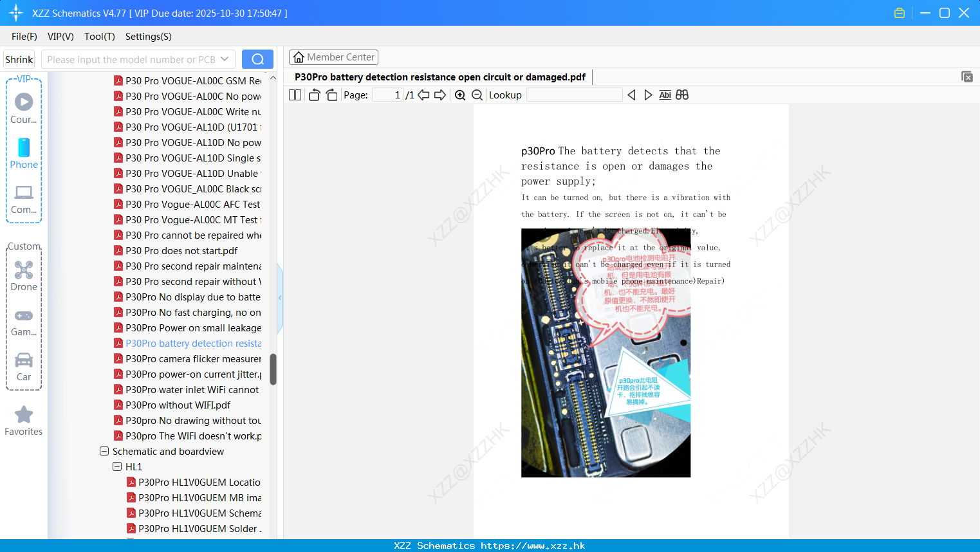Open P30 Pro second repair maintenance file

tap(194, 266)
